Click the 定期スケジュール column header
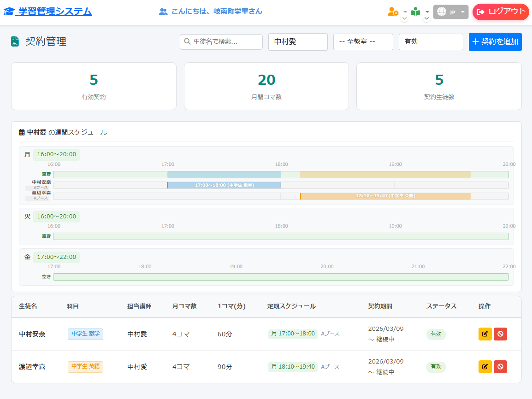Image resolution: width=532 pixels, height=399 pixels. [291, 306]
